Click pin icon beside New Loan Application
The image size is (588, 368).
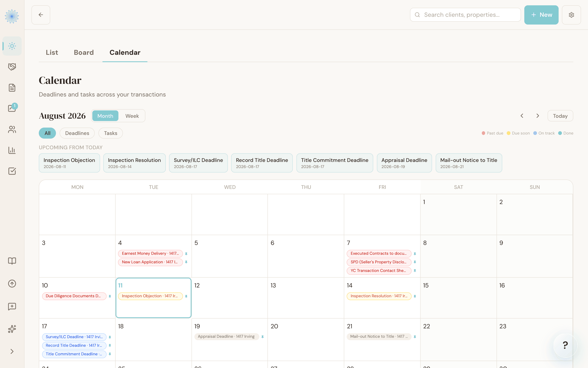186,262
